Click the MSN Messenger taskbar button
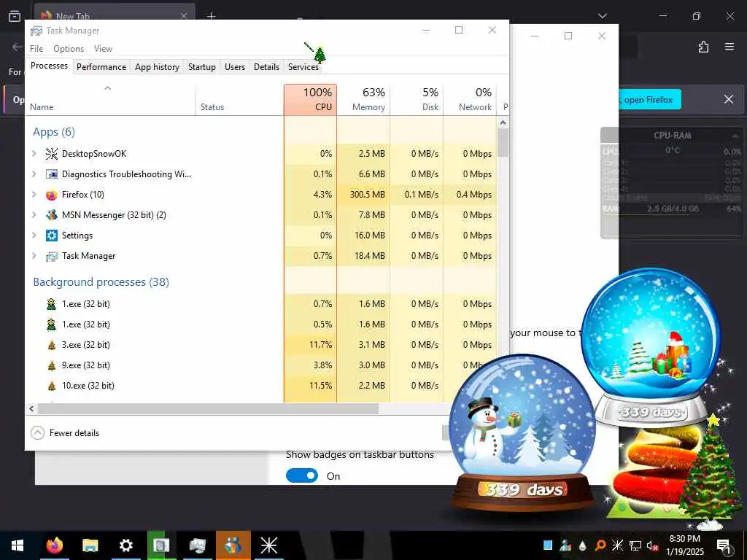This screenshot has height=560, width=747. pos(233,545)
